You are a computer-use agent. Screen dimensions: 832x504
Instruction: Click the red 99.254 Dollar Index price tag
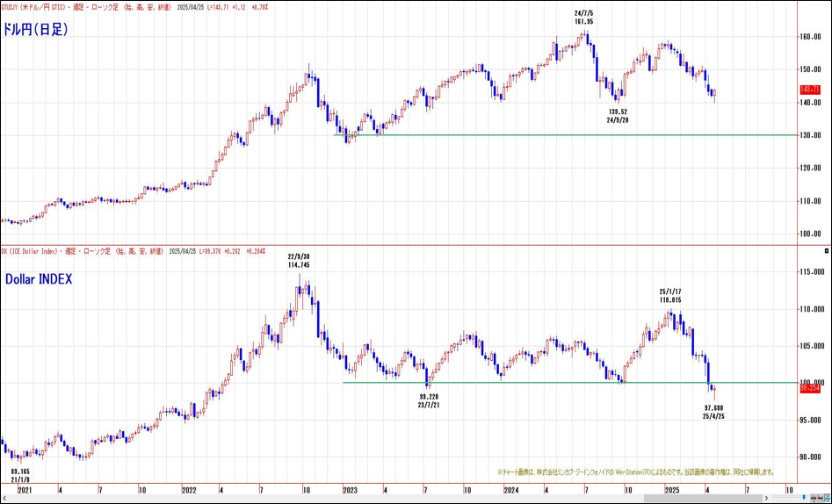[x=810, y=387]
